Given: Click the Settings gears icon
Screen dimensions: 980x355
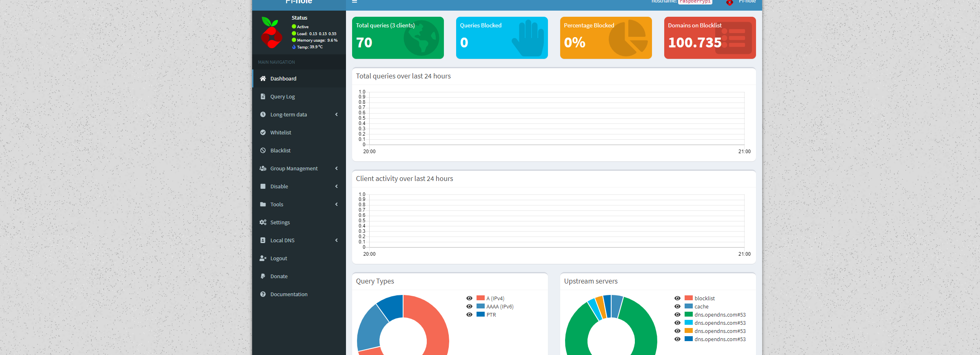Looking at the screenshot, I should tap(263, 222).
